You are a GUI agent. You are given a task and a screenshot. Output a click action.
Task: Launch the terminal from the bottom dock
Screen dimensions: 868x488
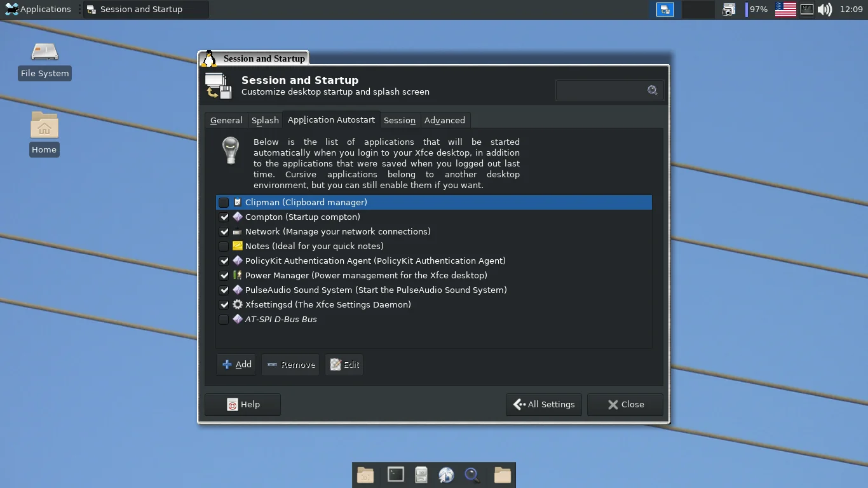pyautogui.click(x=396, y=475)
